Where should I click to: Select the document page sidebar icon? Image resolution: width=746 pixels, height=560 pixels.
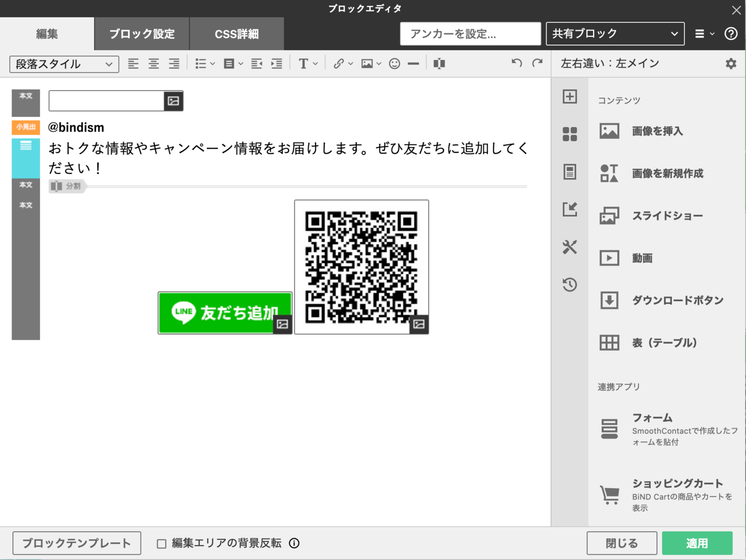pyautogui.click(x=570, y=172)
